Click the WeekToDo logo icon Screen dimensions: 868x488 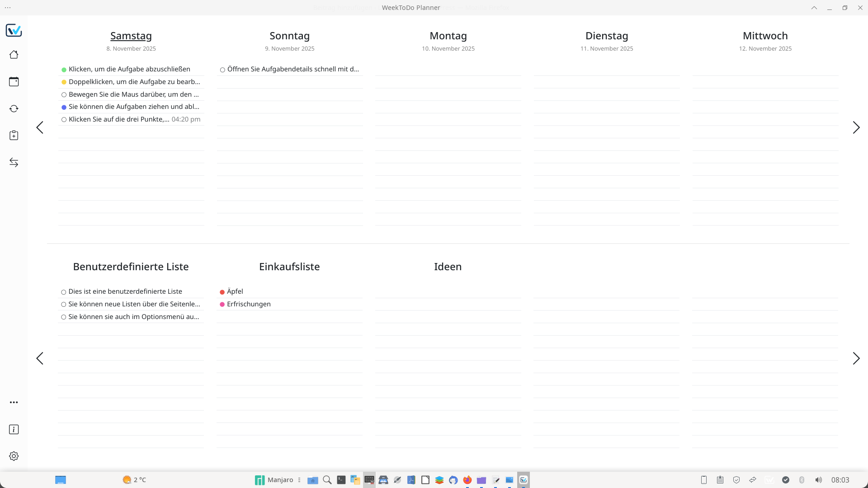14,30
